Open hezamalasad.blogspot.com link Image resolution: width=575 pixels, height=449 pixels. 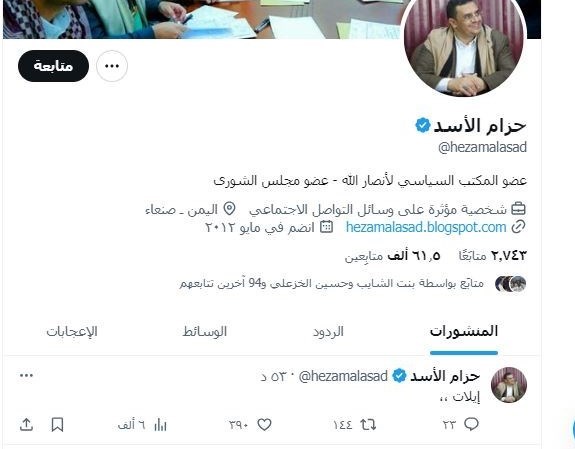click(x=426, y=227)
